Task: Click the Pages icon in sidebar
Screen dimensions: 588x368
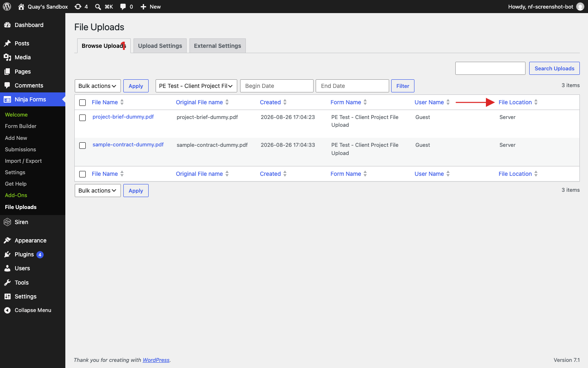Action: point(7,72)
